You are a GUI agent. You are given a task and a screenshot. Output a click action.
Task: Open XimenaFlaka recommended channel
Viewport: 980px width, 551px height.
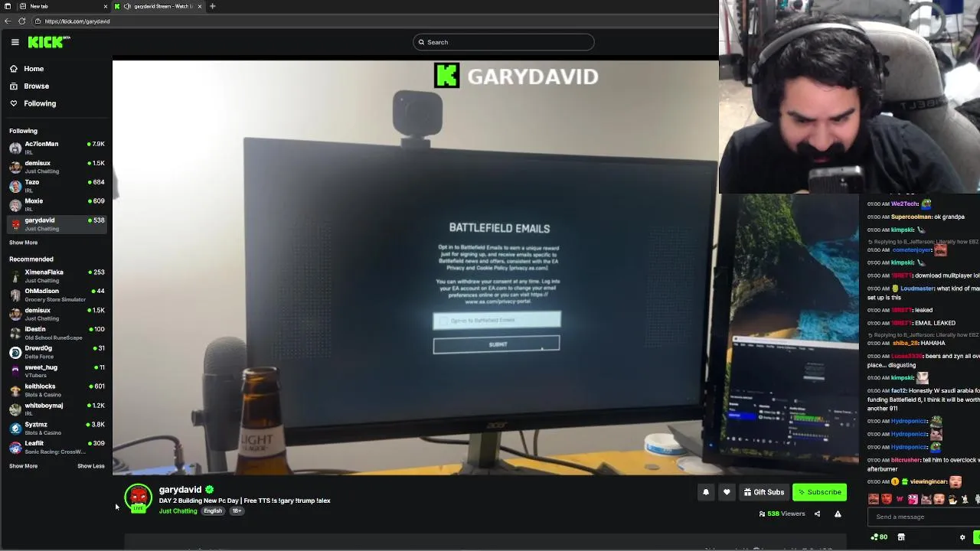pyautogui.click(x=57, y=275)
